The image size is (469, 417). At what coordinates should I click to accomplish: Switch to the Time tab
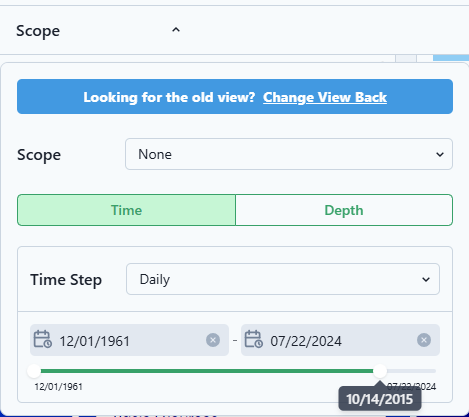(x=126, y=210)
